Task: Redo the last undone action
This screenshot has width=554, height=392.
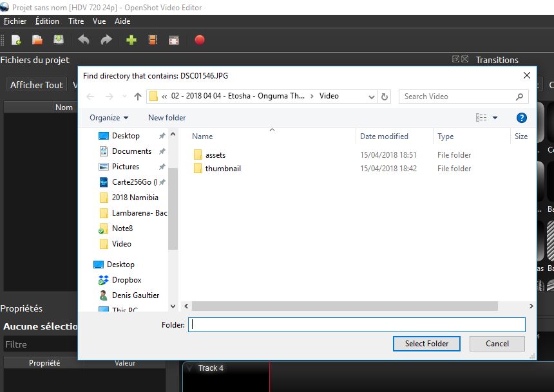Action: tap(105, 39)
